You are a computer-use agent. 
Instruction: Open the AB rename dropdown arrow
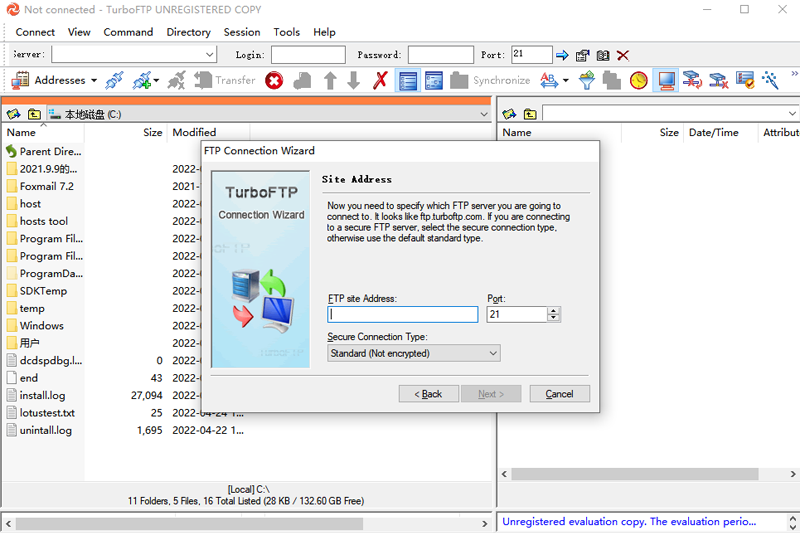pos(565,81)
